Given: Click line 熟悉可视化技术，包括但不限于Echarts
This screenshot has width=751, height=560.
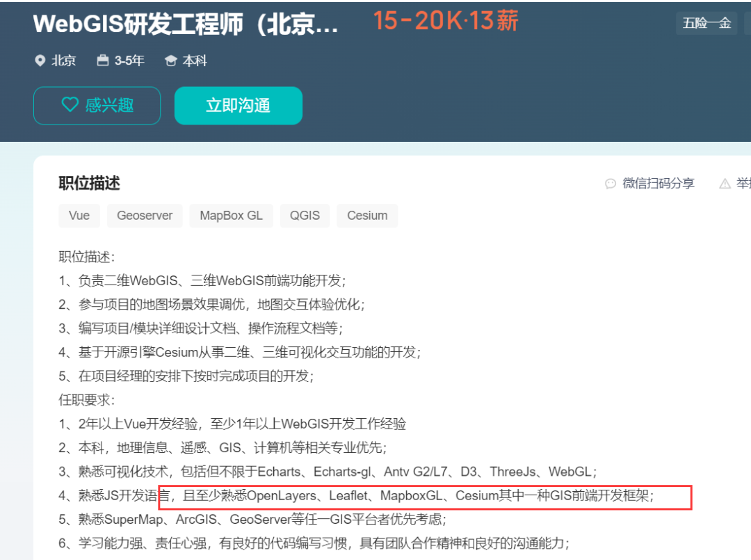Looking at the screenshot, I should click(328, 472).
